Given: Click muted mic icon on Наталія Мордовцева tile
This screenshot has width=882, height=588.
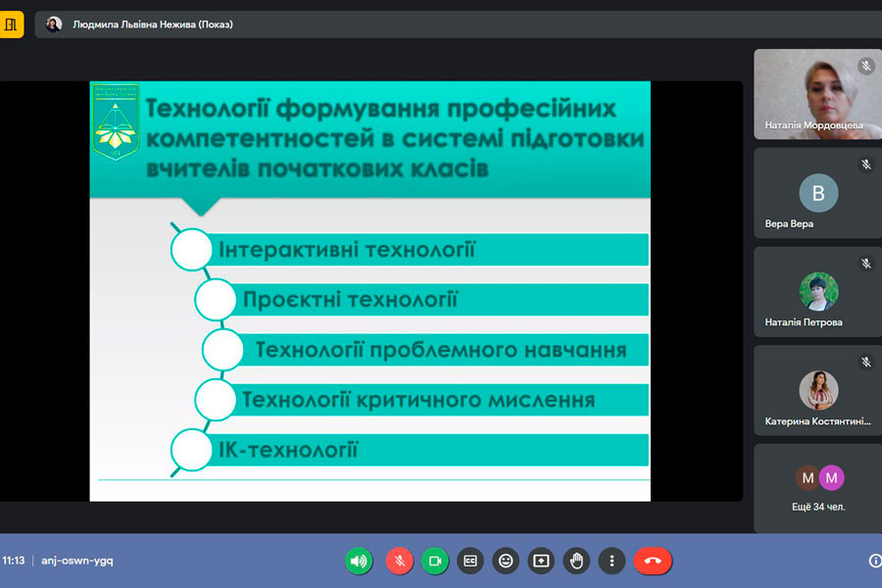Looking at the screenshot, I should (866, 66).
